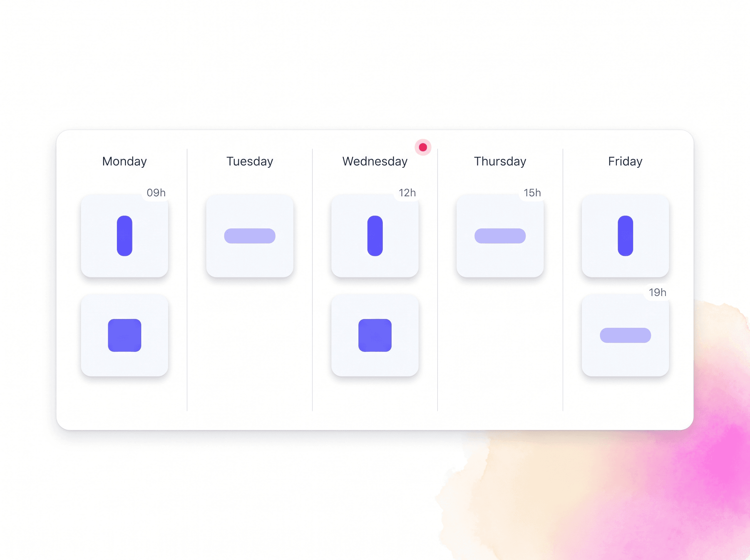This screenshot has height=560, width=750.
Task: Open Monday's 09h card with the vertical pill
Action: [124, 236]
